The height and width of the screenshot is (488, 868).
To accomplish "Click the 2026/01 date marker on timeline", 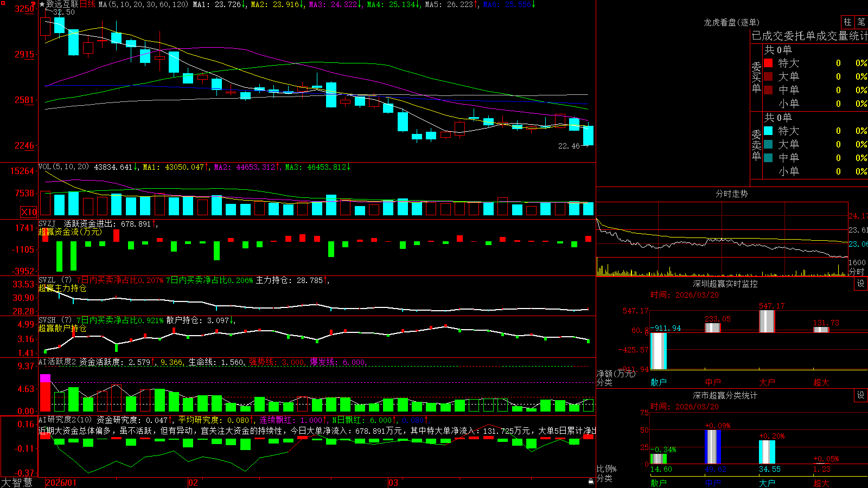I will click(x=61, y=483).
